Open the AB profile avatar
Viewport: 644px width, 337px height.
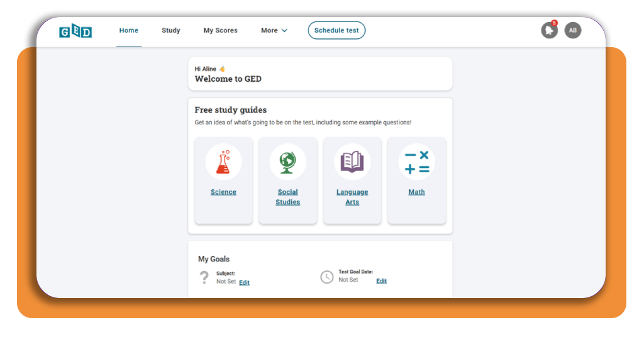click(x=572, y=30)
